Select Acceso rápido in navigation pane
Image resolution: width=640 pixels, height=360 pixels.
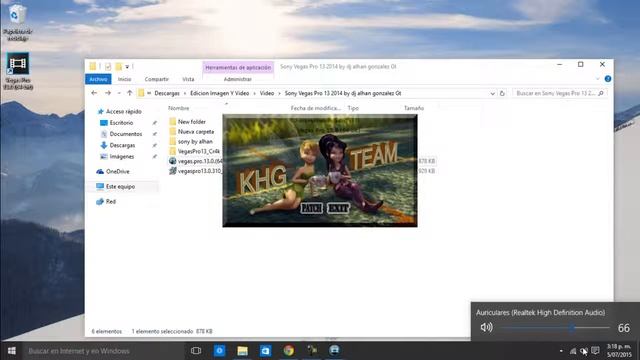(x=119, y=111)
